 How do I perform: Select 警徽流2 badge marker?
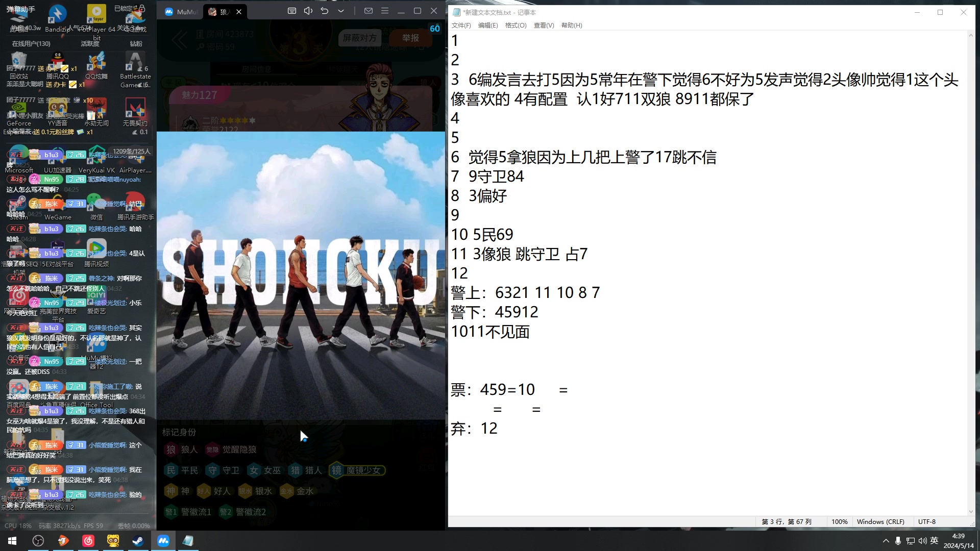[x=242, y=512]
